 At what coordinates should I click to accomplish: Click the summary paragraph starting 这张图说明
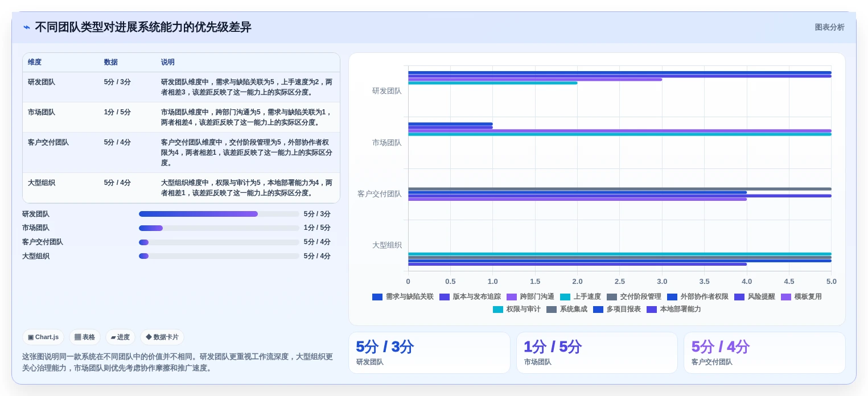point(178,362)
